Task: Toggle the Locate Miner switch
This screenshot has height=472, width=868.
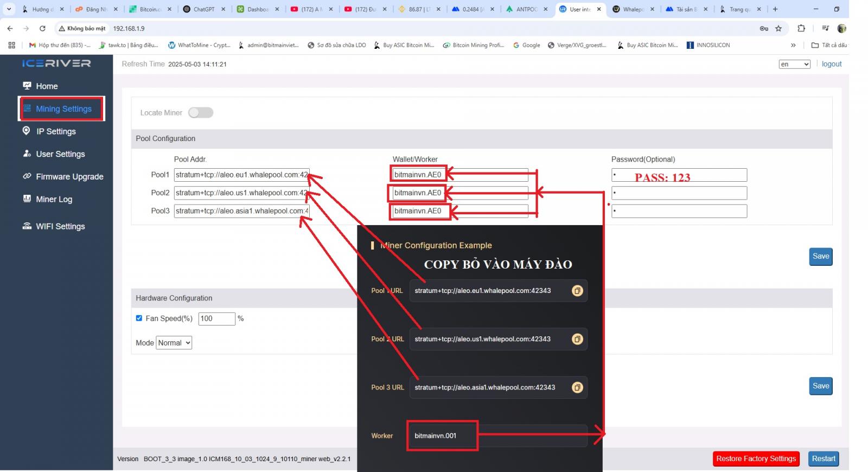Action: pos(201,112)
